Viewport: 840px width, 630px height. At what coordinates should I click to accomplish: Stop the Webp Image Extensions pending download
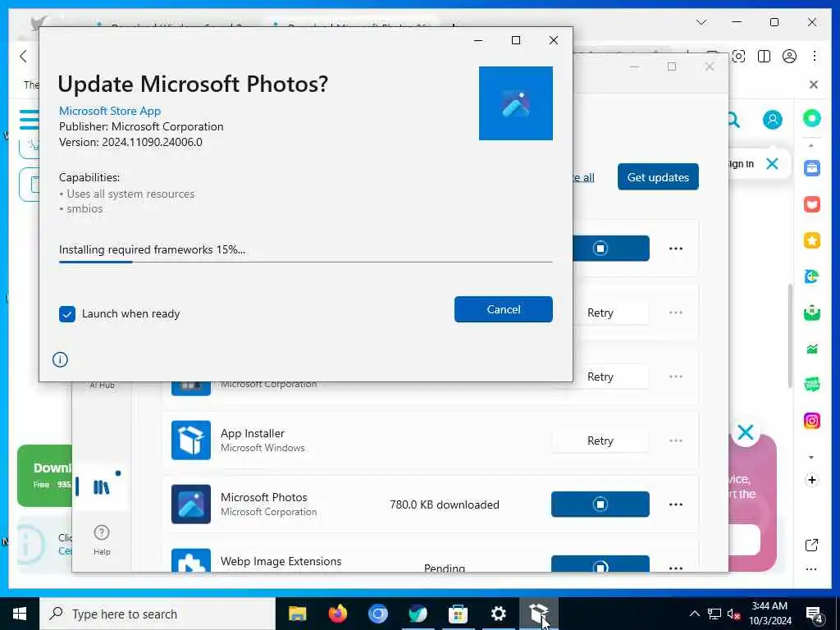point(600,564)
